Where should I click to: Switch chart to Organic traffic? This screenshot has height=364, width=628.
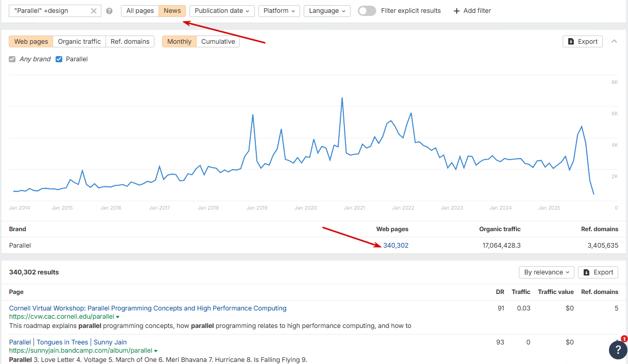click(x=79, y=42)
